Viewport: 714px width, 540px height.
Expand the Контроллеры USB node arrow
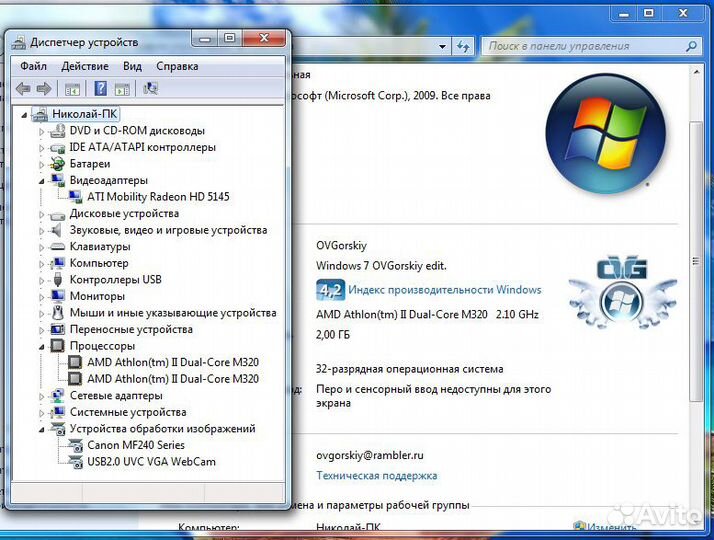tap(41, 280)
